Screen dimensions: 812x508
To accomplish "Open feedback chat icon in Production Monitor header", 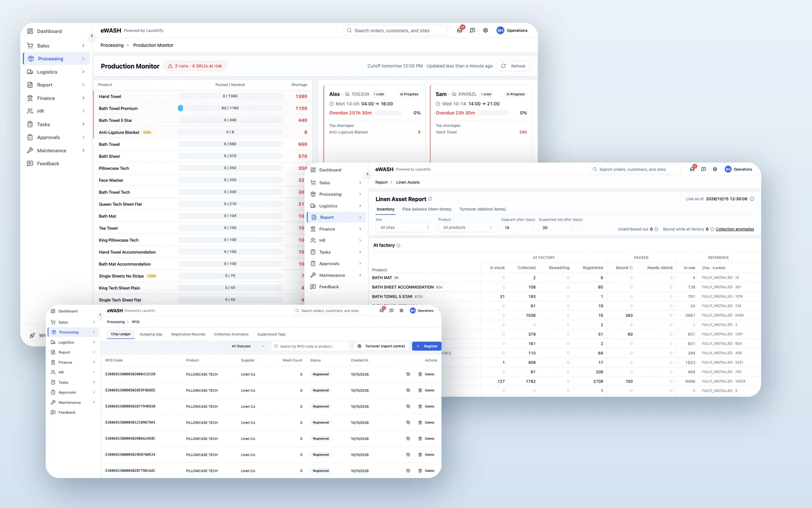I will (x=472, y=30).
